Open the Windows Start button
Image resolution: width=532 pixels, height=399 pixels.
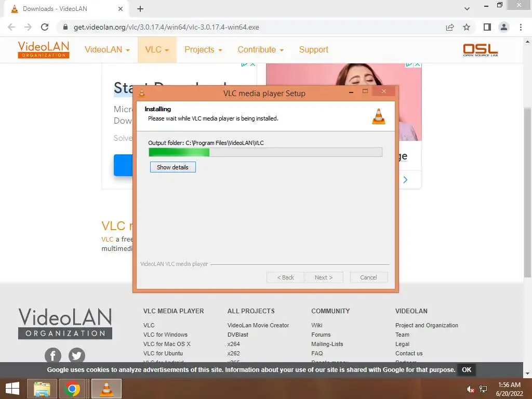12,389
